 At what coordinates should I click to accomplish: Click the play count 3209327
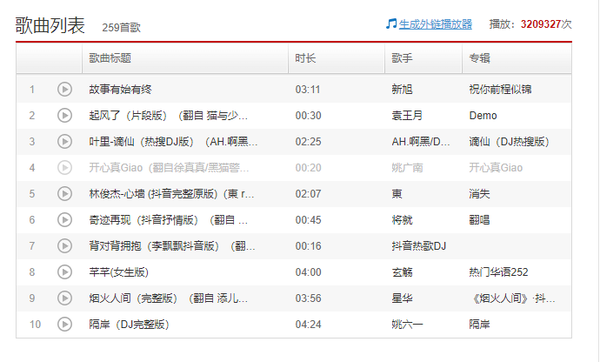(x=540, y=24)
